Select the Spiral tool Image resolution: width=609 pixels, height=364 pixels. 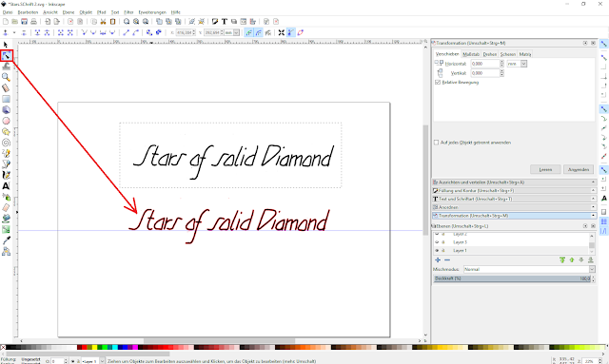click(x=6, y=143)
